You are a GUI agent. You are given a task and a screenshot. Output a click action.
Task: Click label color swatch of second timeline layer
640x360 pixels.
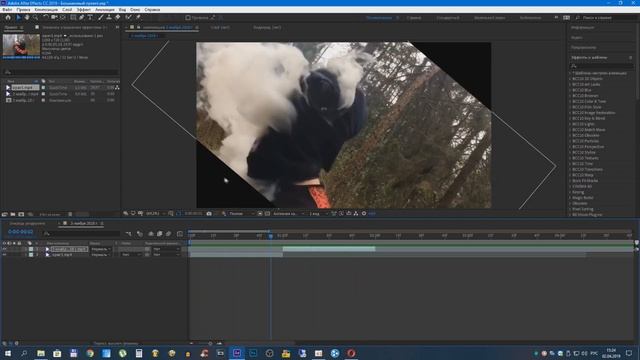(x=31, y=255)
